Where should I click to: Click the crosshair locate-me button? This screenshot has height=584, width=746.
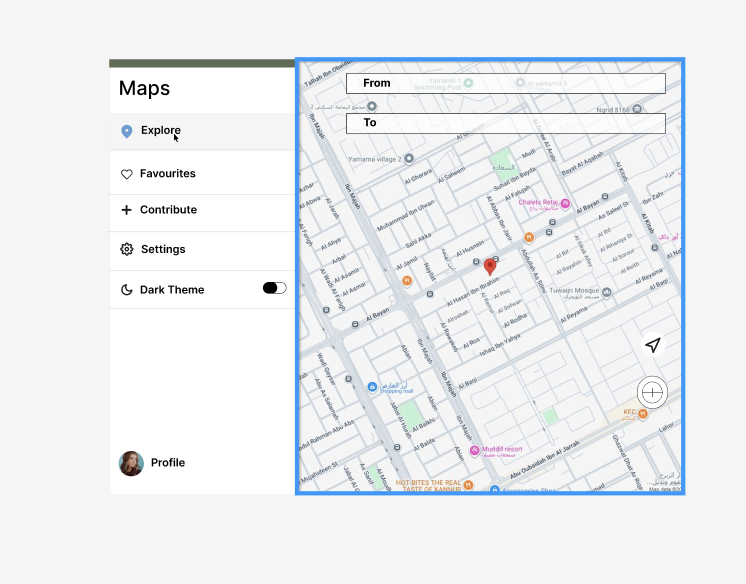point(652,392)
